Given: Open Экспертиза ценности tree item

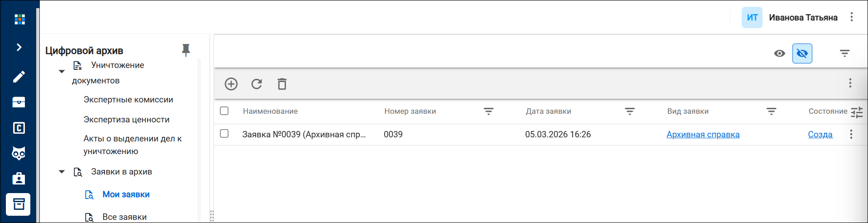Looking at the screenshot, I should (x=126, y=120).
